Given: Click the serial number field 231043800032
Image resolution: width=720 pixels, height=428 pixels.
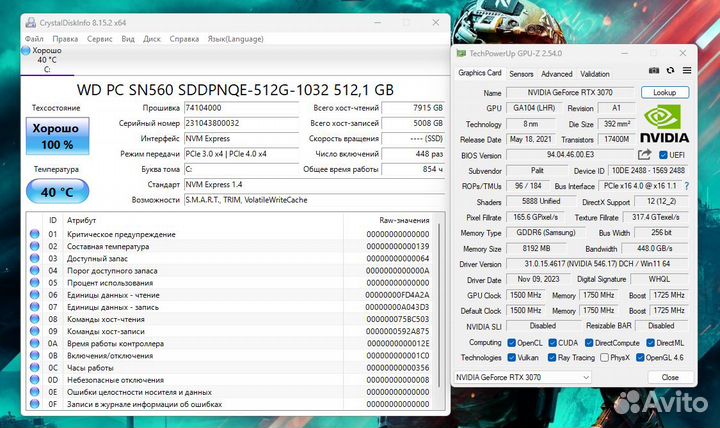Looking at the screenshot, I should click(242, 123).
